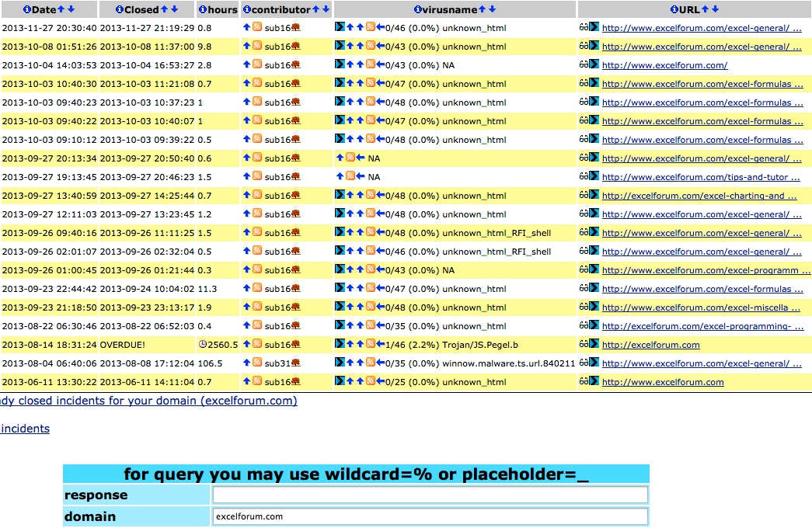This screenshot has height=528, width=812.
Task: Click the black arrow icon before Trojan/JS.Pegel.b result
Action: 340,344
